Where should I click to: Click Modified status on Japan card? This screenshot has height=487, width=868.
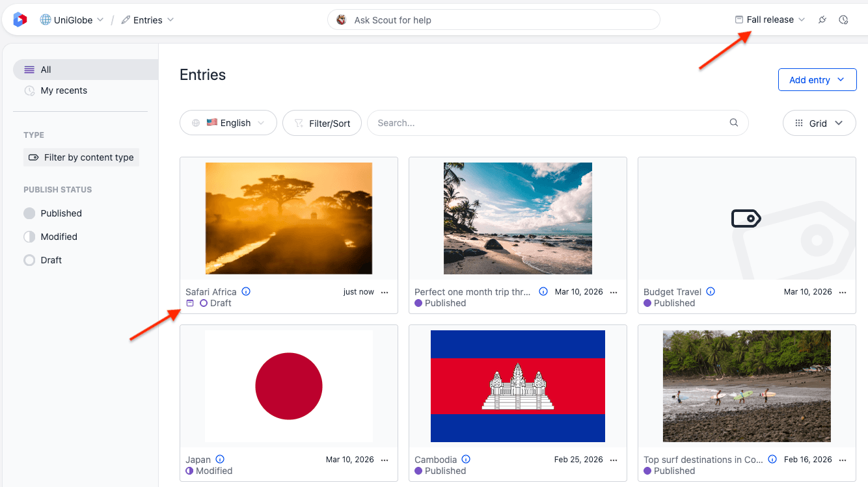[209, 471]
